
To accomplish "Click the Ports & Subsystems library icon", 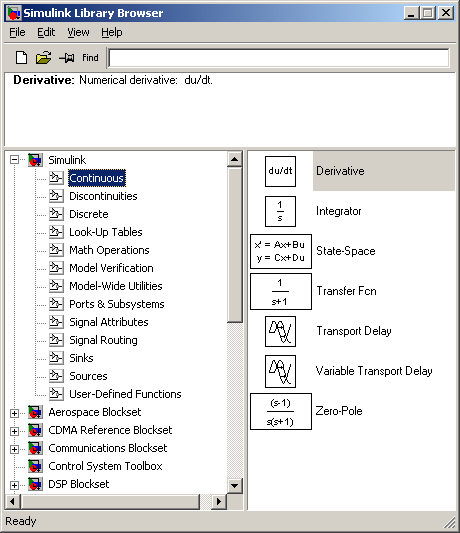I will [56, 304].
